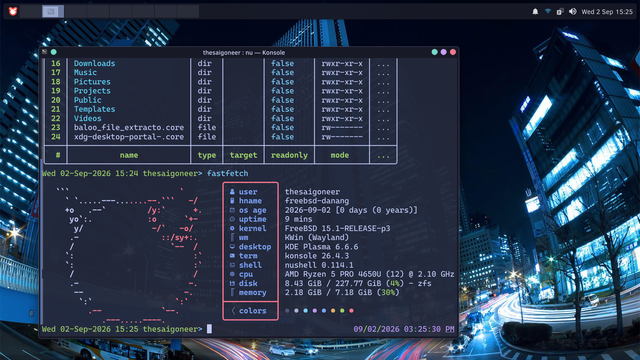
Task: Open the red daemon application launcher
Action: [13, 11]
